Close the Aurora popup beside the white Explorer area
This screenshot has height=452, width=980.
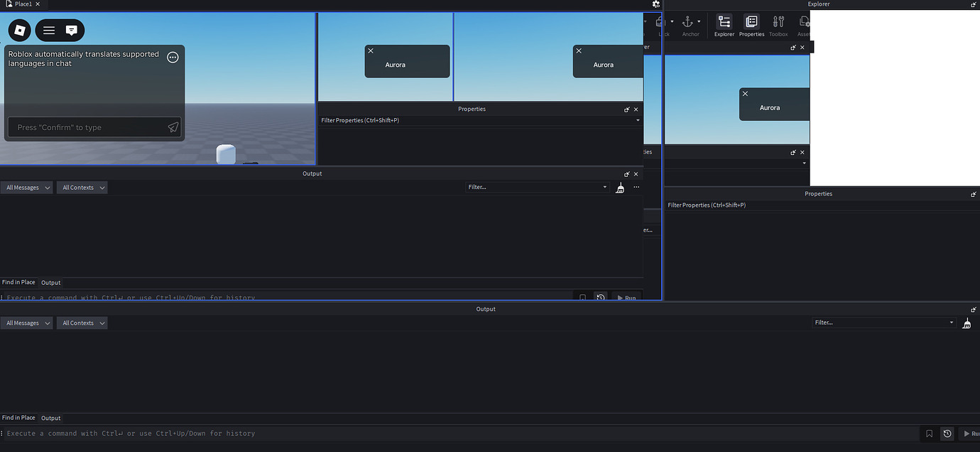coord(745,93)
